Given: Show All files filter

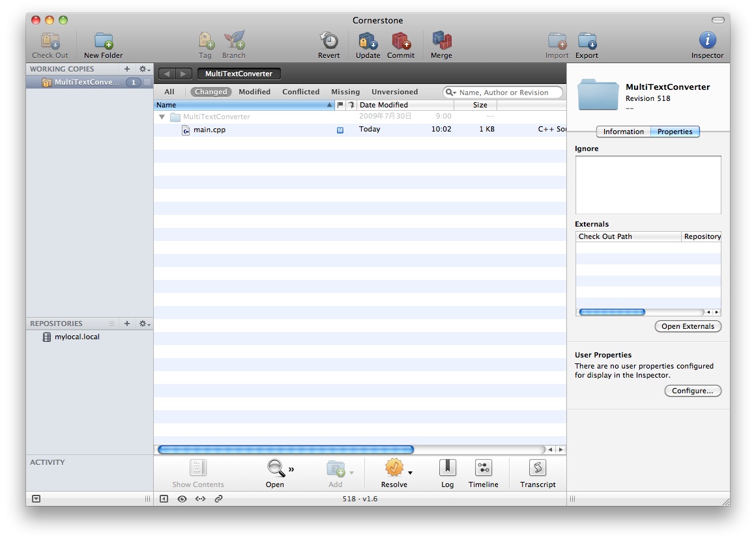Looking at the screenshot, I should pos(169,92).
